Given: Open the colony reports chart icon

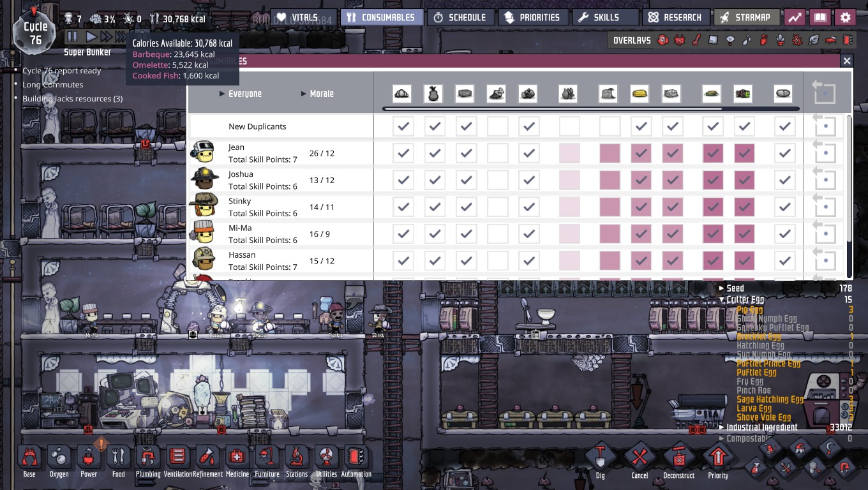Looking at the screenshot, I should [x=794, y=17].
